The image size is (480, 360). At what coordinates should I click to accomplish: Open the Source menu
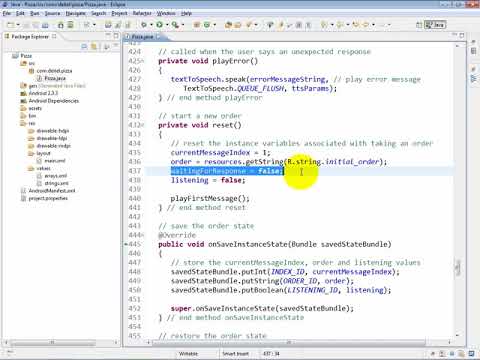(52, 13)
